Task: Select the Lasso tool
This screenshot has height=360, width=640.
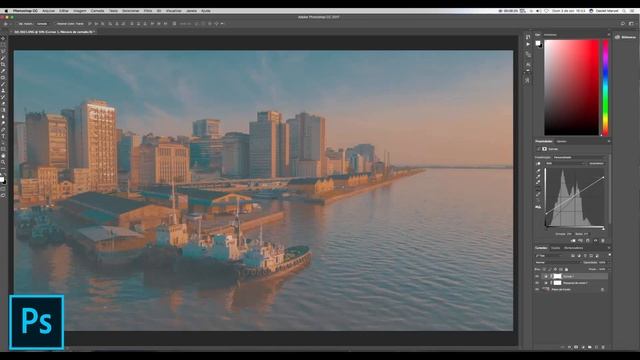Action: (x=3, y=51)
